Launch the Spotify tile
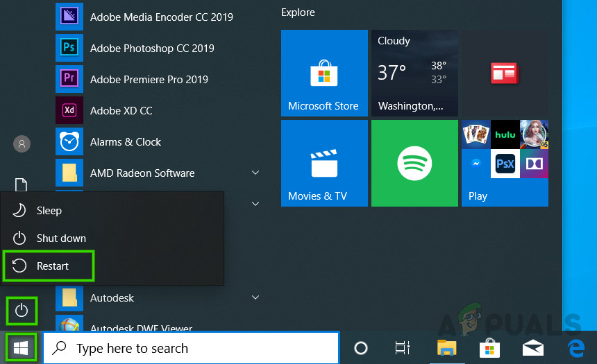The width and height of the screenshot is (597, 364). [414, 163]
